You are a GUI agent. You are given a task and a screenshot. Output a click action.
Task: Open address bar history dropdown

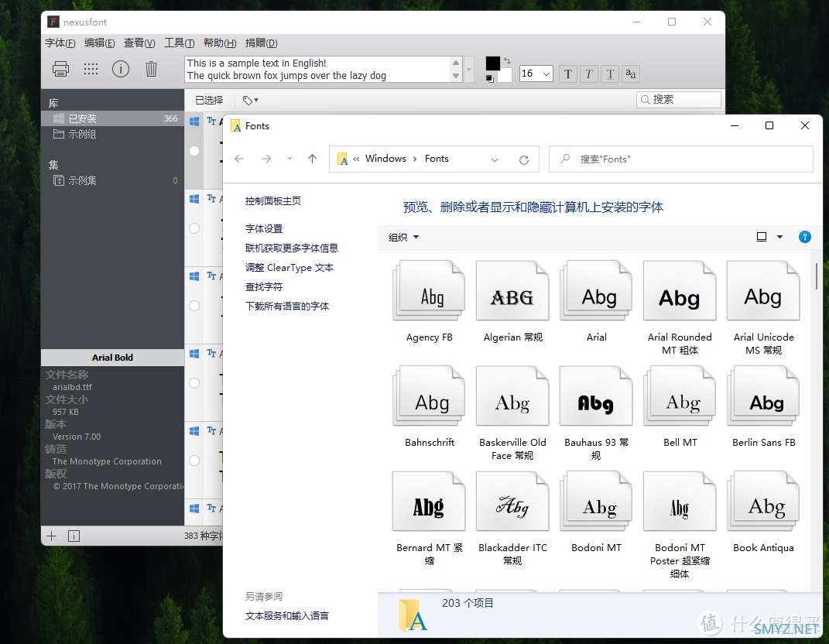(495, 159)
